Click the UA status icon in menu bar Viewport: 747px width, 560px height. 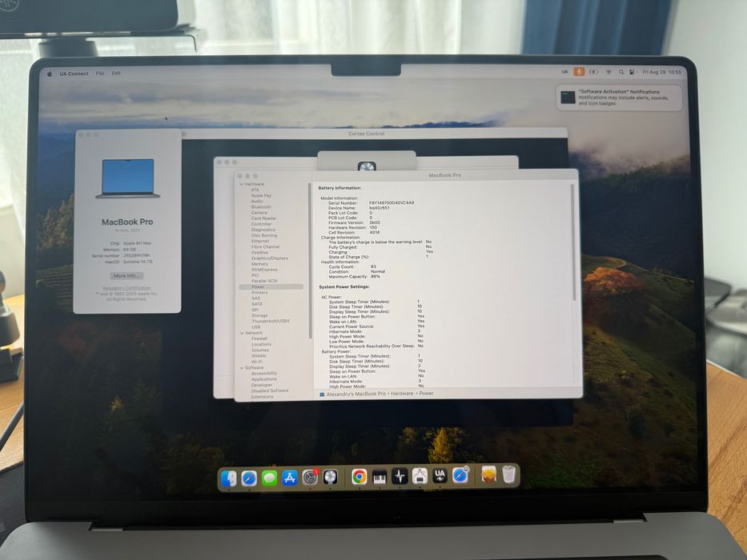click(x=564, y=72)
